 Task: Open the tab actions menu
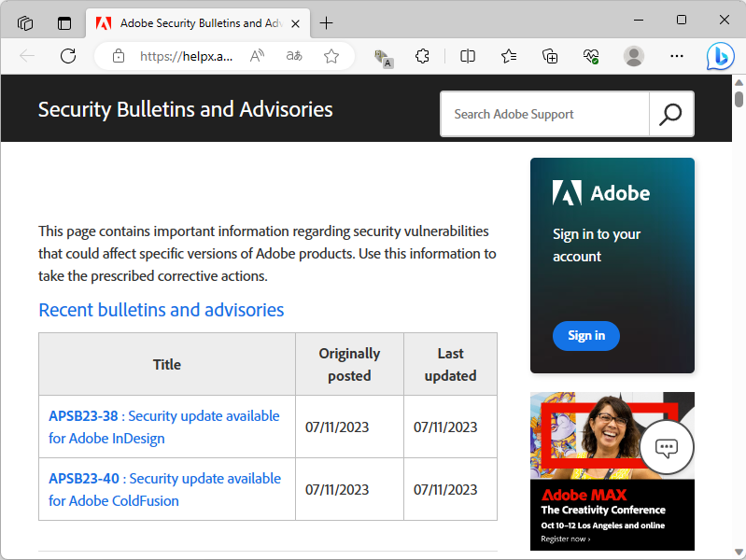[x=25, y=22]
